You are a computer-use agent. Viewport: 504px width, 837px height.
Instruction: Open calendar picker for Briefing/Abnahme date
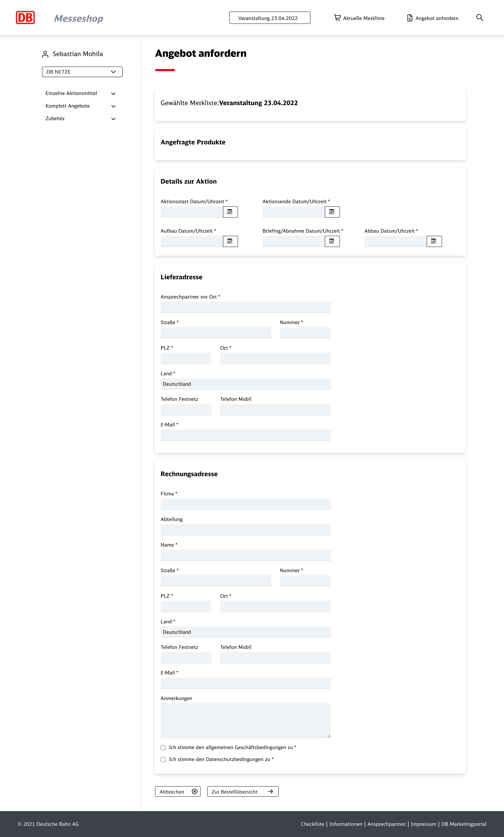click(332, 242)
